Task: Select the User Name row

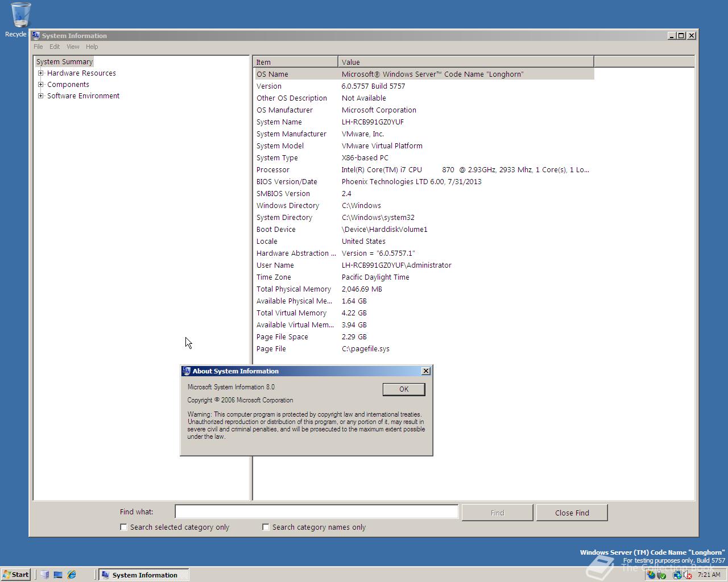Action: click(x=424, y=265)
